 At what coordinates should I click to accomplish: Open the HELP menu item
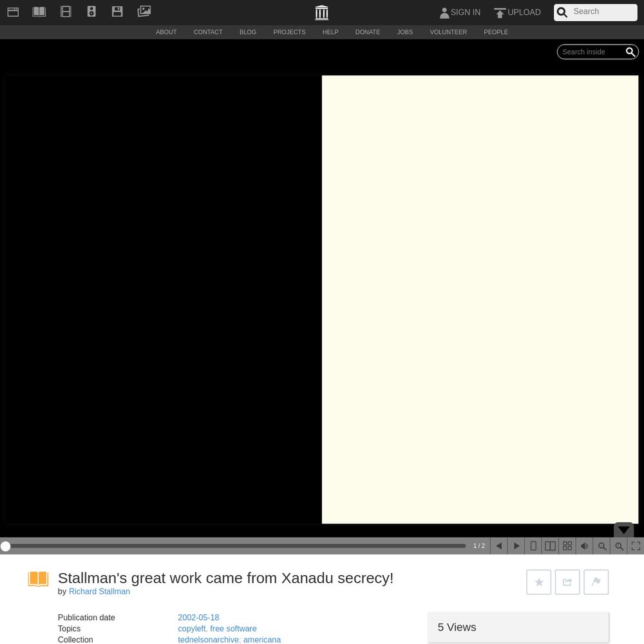pyautogui.click(x=330, y=32)
